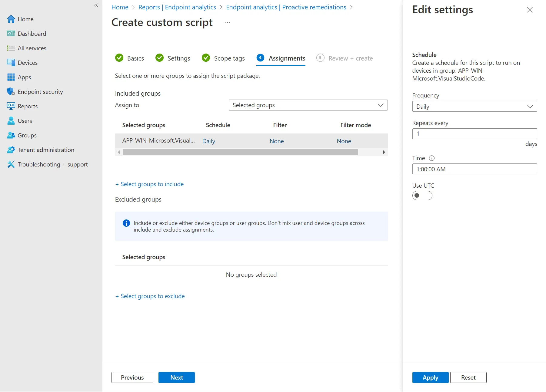Click the table scroll left arrow
546x392 pixels.
(119, 152)
